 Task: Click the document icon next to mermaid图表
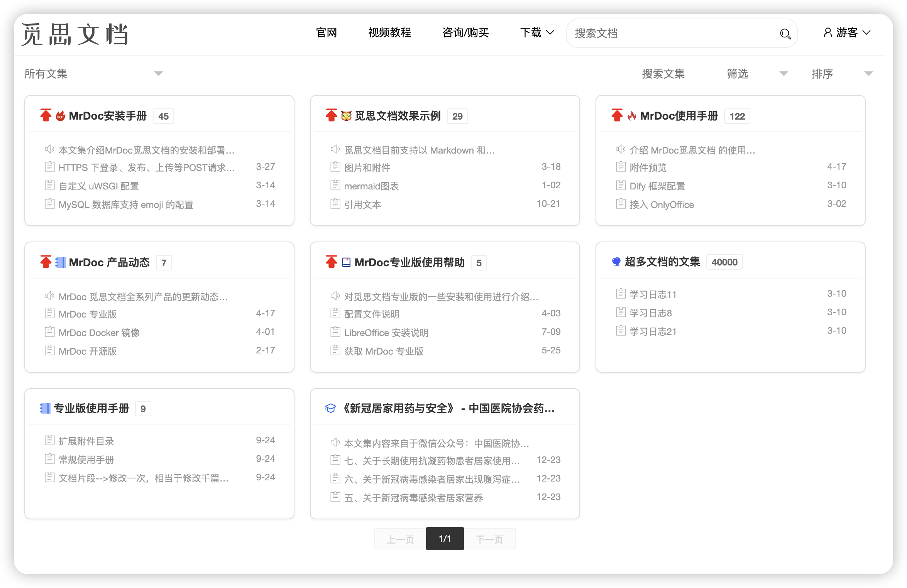pos(335,185)
